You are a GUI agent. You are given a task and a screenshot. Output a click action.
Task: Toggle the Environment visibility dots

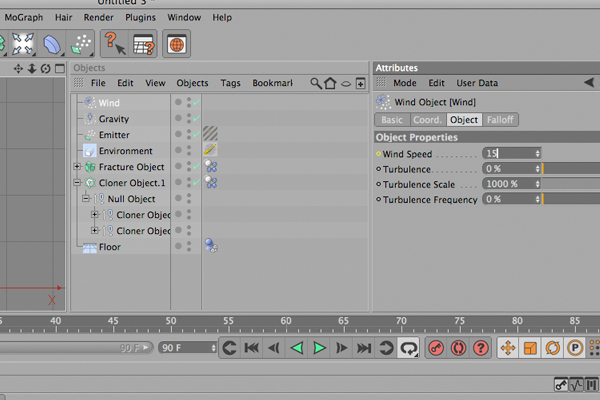[189, 150]
